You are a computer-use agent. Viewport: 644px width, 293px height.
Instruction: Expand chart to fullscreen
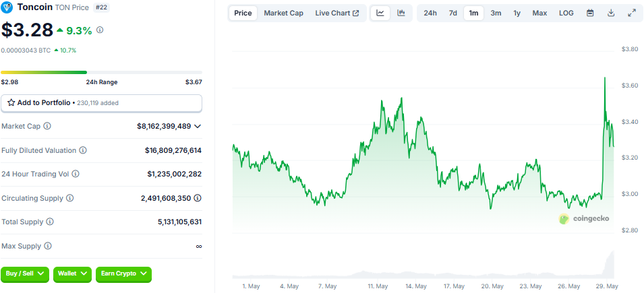632,13
